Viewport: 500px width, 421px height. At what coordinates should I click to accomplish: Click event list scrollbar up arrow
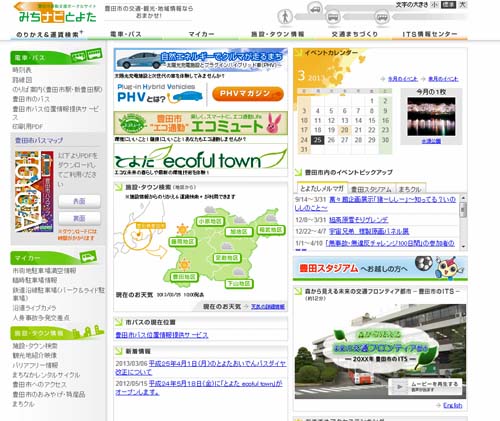[x=463, y=198]
